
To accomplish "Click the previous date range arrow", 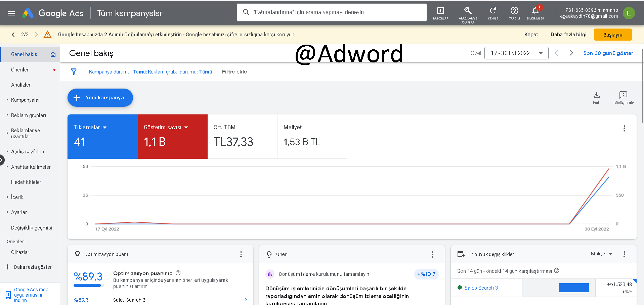I will 556,53.
